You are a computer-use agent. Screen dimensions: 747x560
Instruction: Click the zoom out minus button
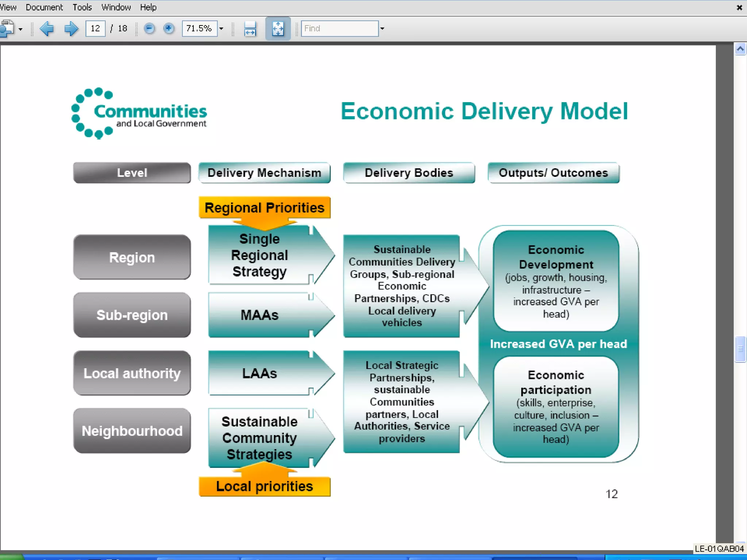(149, 28)
